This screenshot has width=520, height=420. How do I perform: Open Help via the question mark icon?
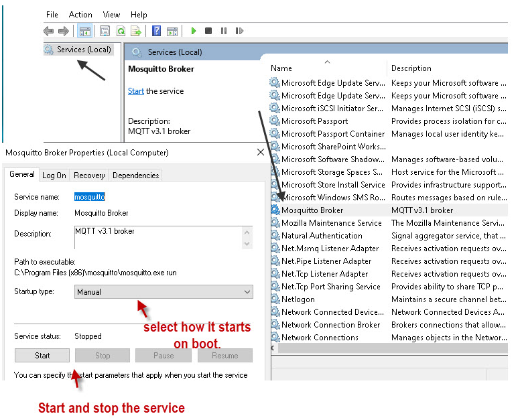pyautogui.click(x=156, y=31)
